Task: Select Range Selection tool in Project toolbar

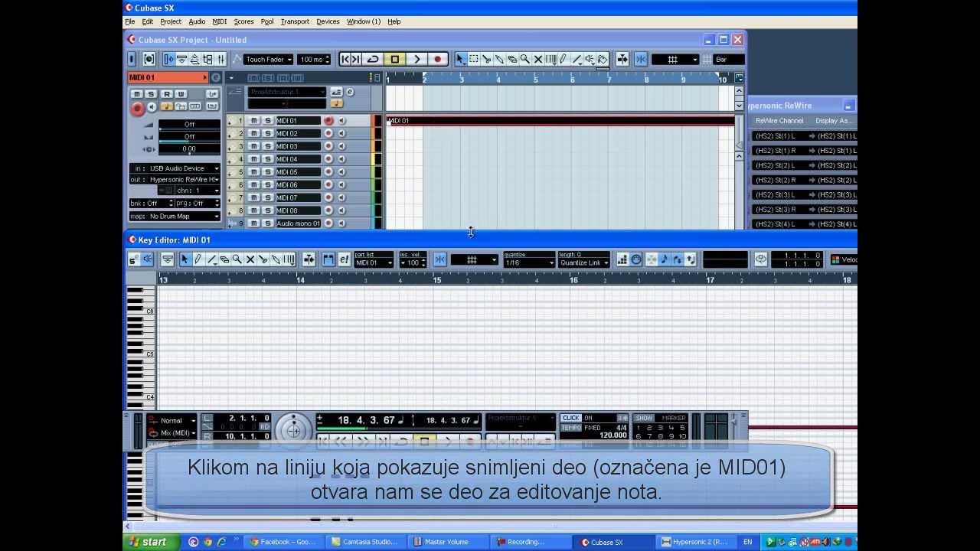Action: click(x=473, y=59)
